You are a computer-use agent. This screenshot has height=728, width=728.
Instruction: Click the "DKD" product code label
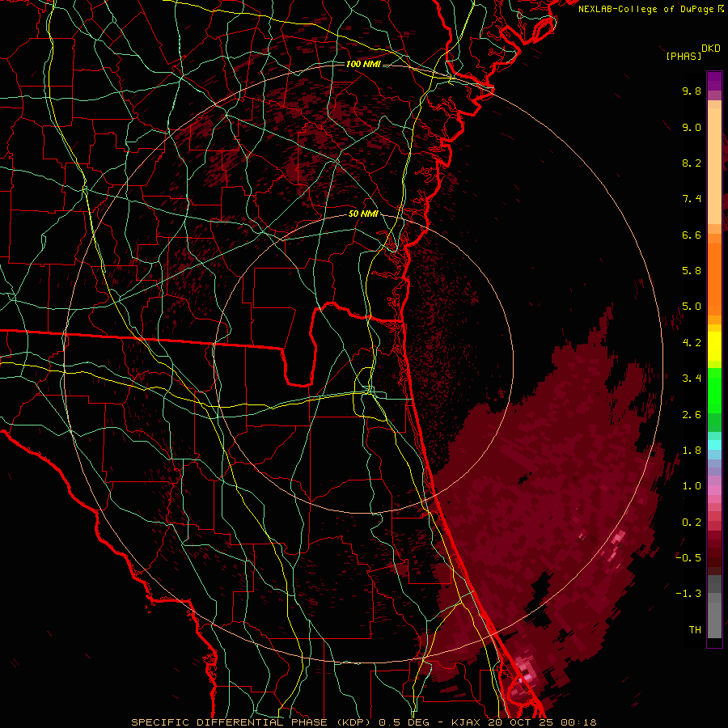click(711, 49)
